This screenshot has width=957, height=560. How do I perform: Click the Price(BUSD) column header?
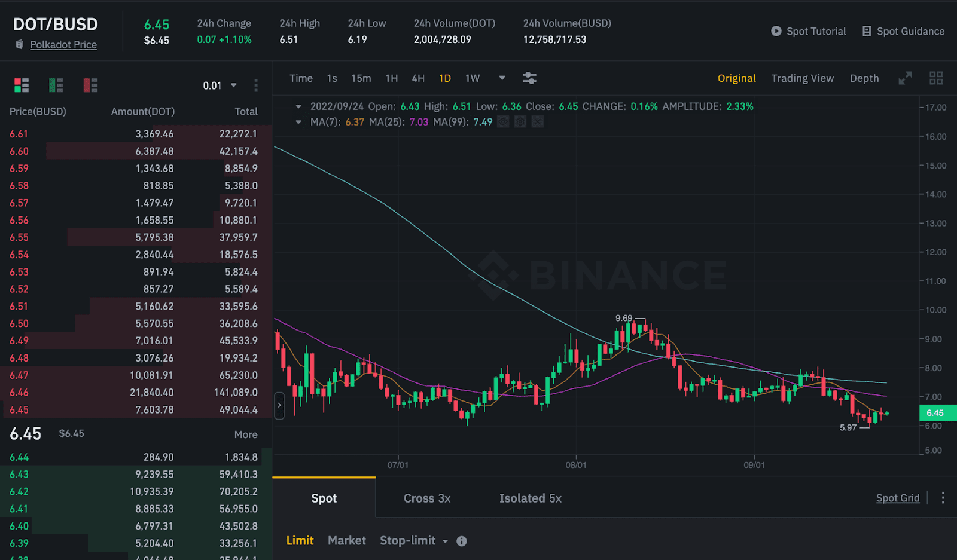[38, 112]
